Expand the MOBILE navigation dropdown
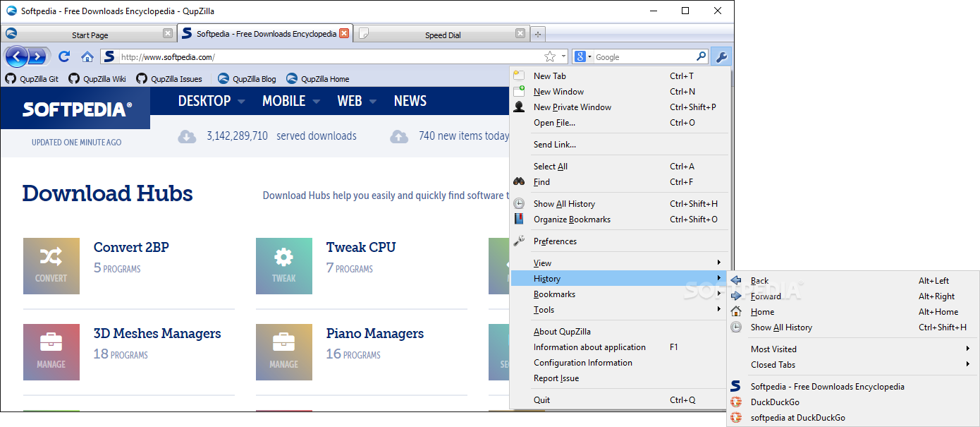Screen dimensions: 980x427 (x=316, y=102)
